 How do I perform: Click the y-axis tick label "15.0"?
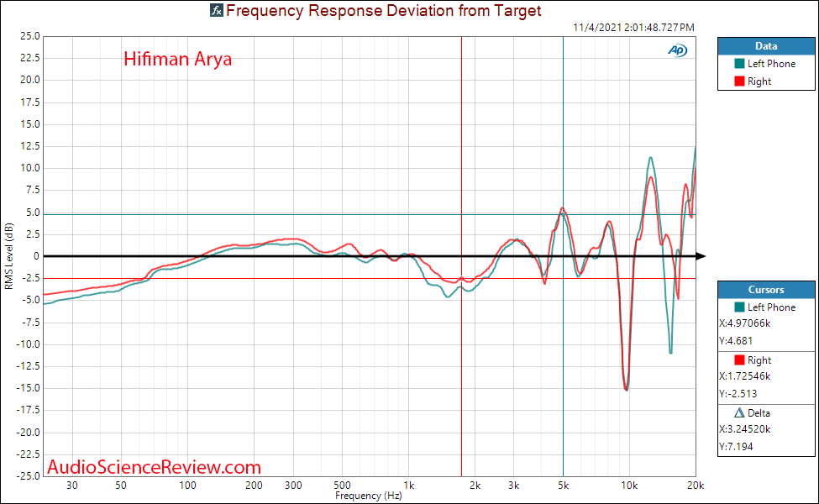click(x=29, y=124)
